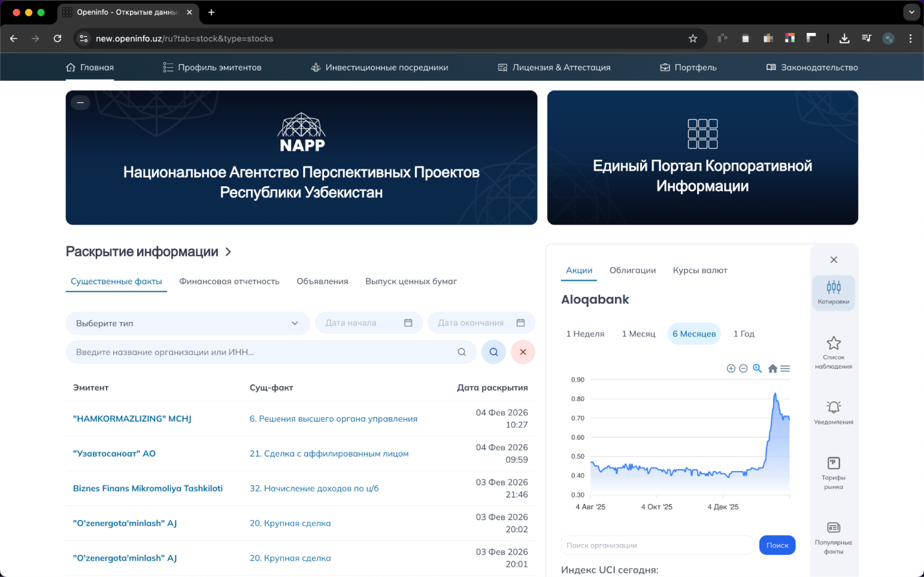Click the organization name or ИНН search field

click(x=271, y=352)
